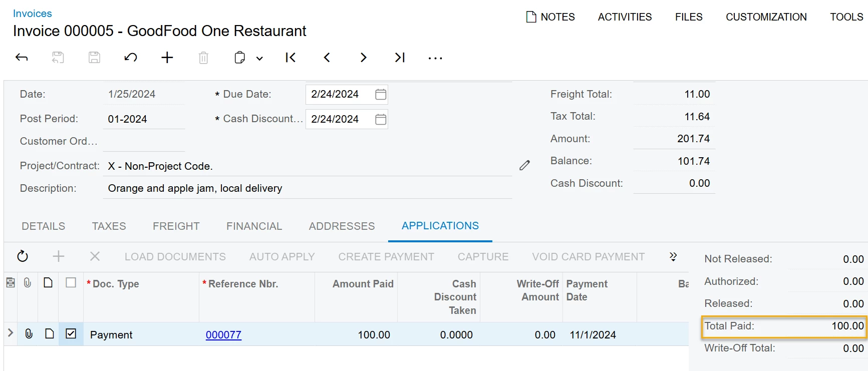The height and width of the screenshot is (371, 868).
Task: Click the Undo/Cancel icon
Action: (131, 58)
